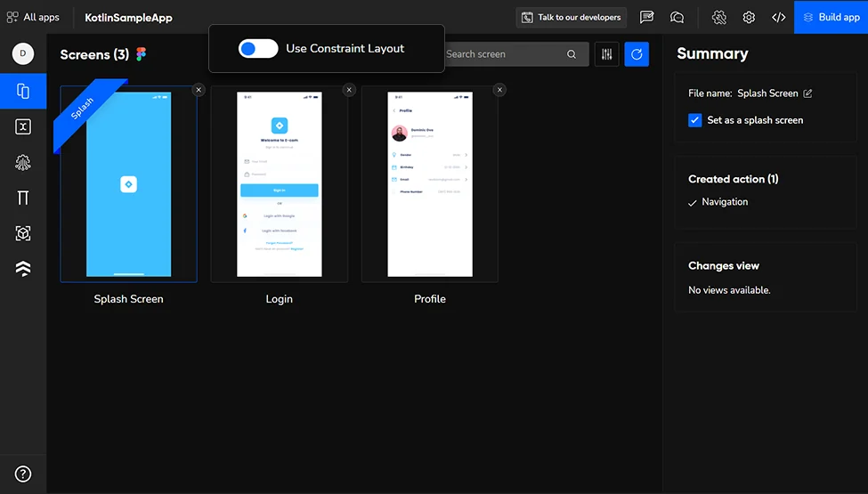Open the AI chip sidebar icon
This screenshot has width=868, height=494.
(x=22, y=162)
